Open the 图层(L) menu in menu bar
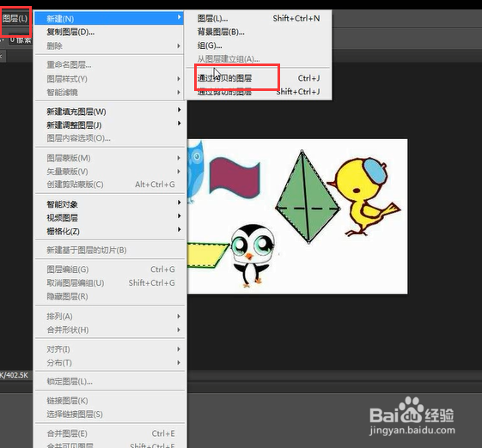 pos(15,19)
